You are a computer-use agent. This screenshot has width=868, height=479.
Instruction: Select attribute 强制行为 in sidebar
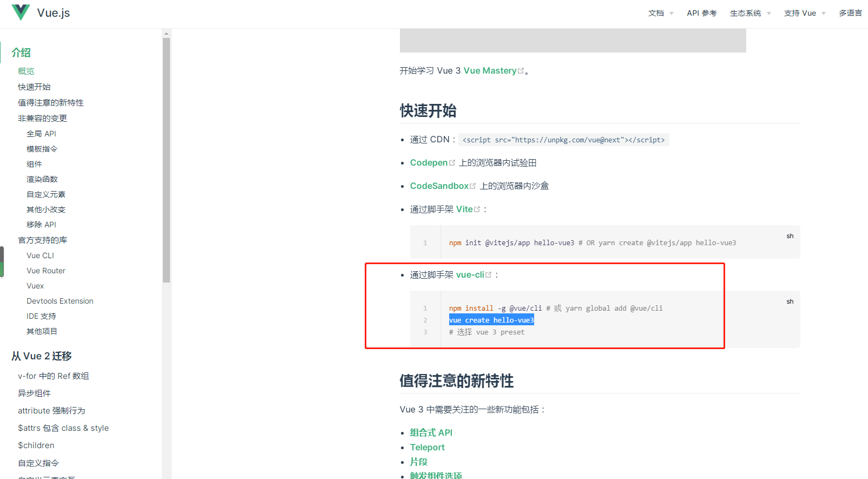[51, 411]
